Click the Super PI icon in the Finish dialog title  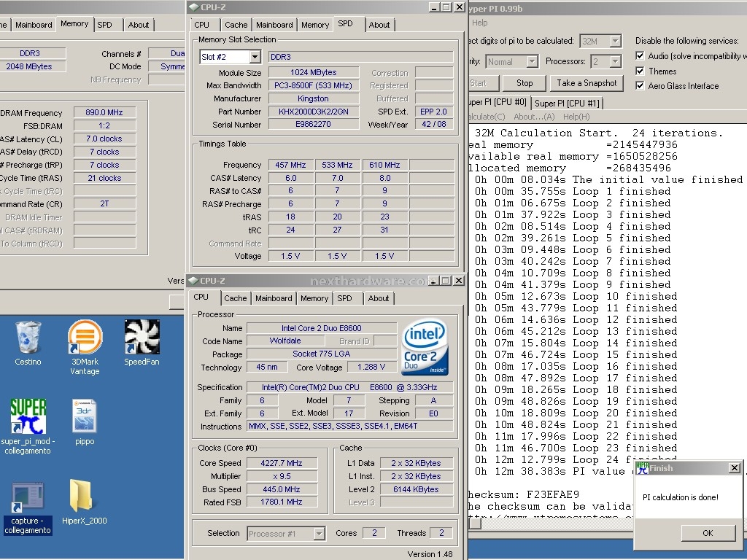[643, 468]
